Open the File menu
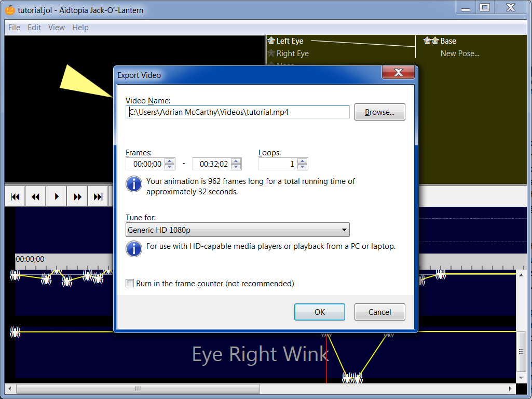The image size is (532, 399). [x=14, y=28]
